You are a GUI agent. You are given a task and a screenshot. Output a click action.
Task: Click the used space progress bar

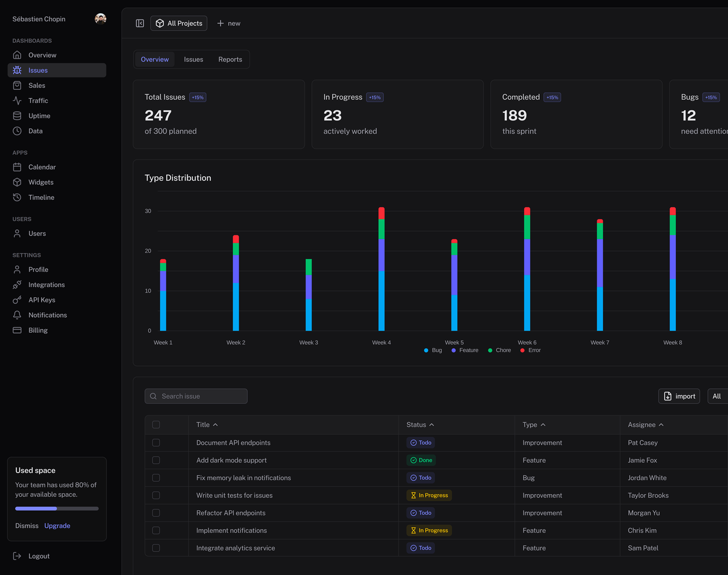click(x=57, y=509)
